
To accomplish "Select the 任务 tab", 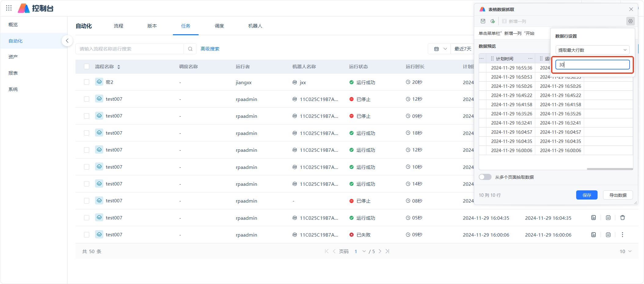I will (186, 26).
